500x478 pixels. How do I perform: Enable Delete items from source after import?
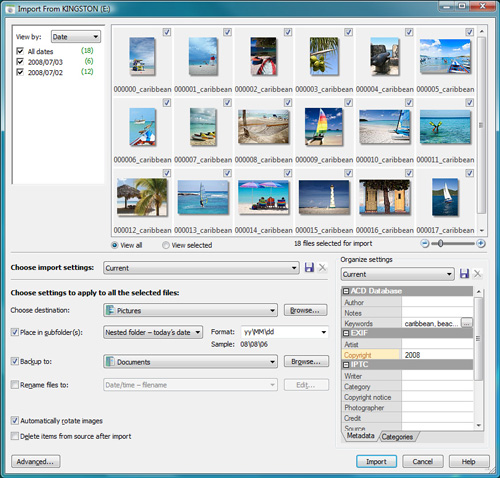pyautogui.click(x=15, y=436)
